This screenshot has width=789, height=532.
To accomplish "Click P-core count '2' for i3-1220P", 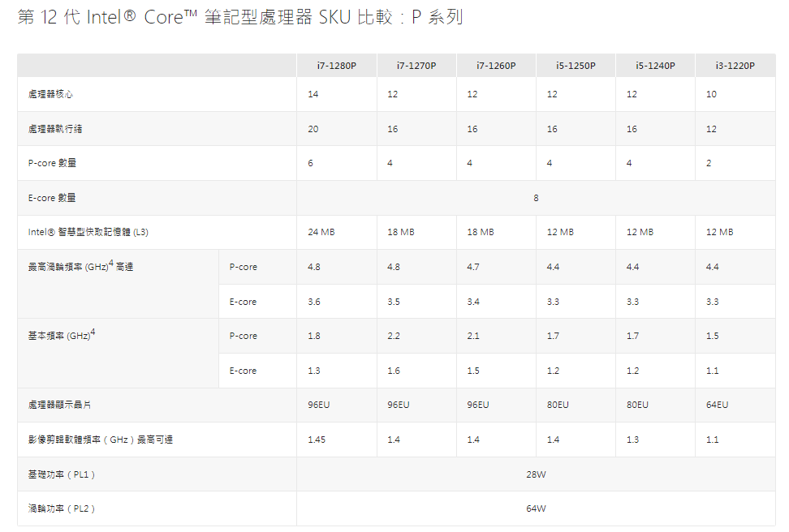I will coord(709,163).
